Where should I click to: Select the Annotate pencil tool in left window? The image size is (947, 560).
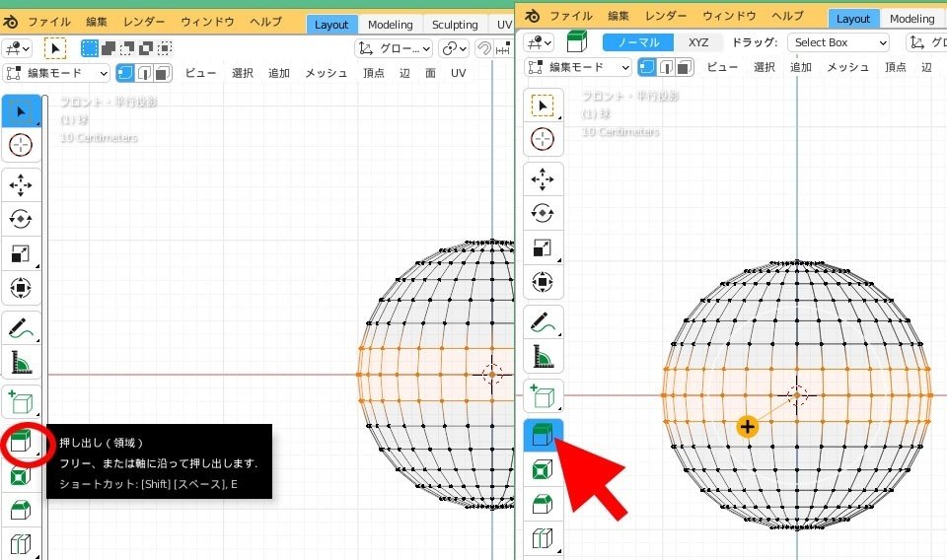[x=21, y=328]
